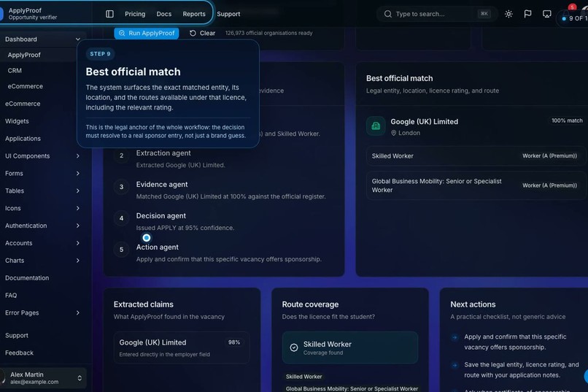Click the London location pin icon

tap(393, 133)
